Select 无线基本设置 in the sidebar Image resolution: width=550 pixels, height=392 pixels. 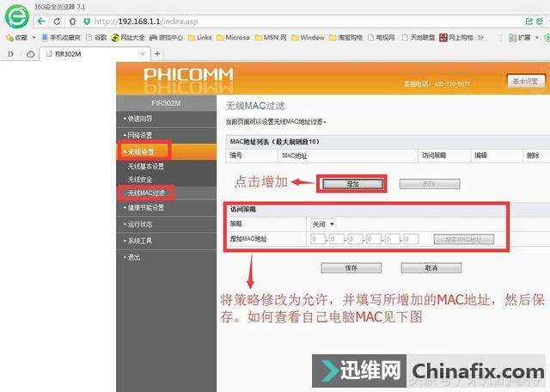tap(145, 166)
